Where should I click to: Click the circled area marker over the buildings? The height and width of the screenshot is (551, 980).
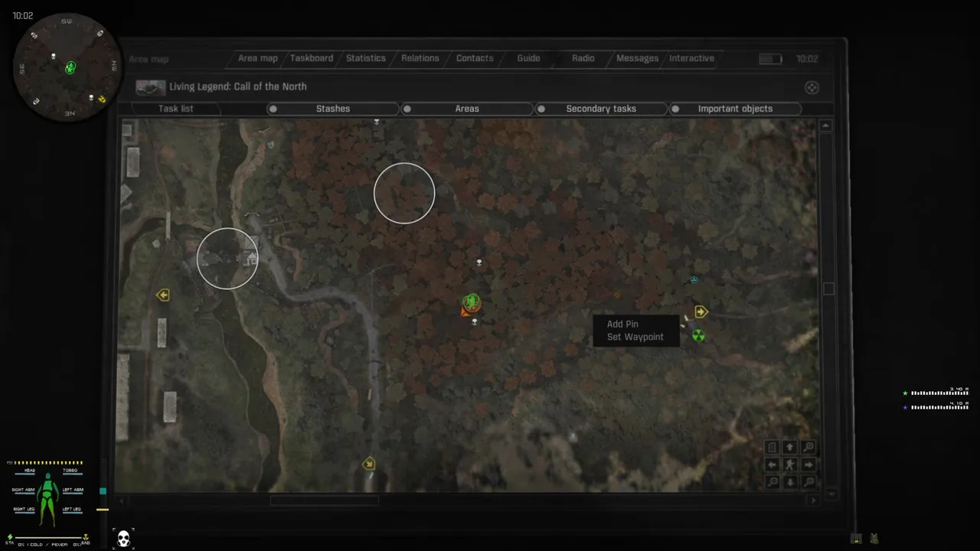(227, 259)
